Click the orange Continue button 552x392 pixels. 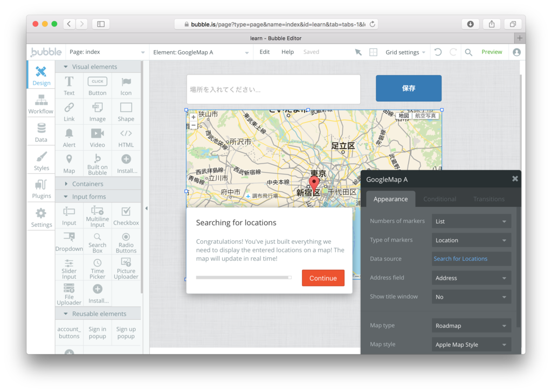pyautogui.click(x=323, y=278)
